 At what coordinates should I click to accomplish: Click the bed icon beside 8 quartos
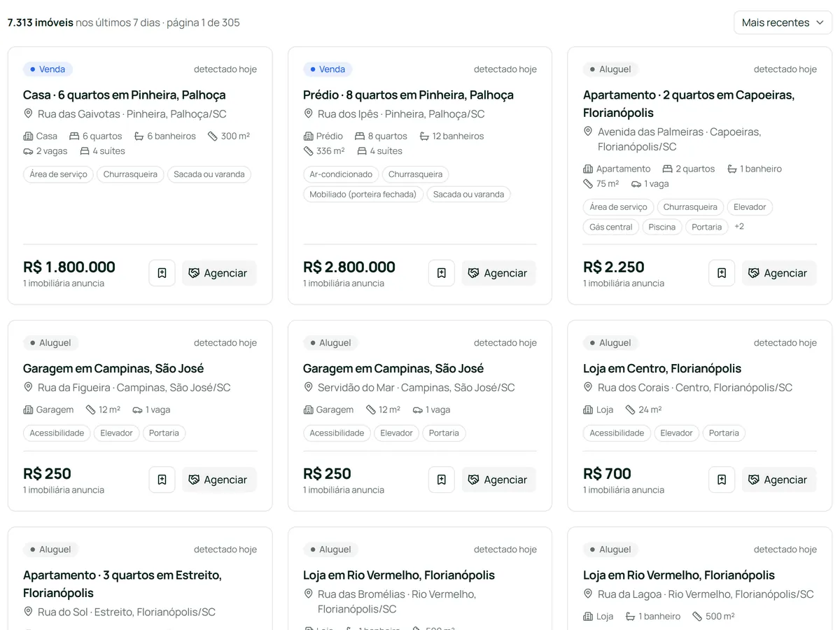[360, 136]
